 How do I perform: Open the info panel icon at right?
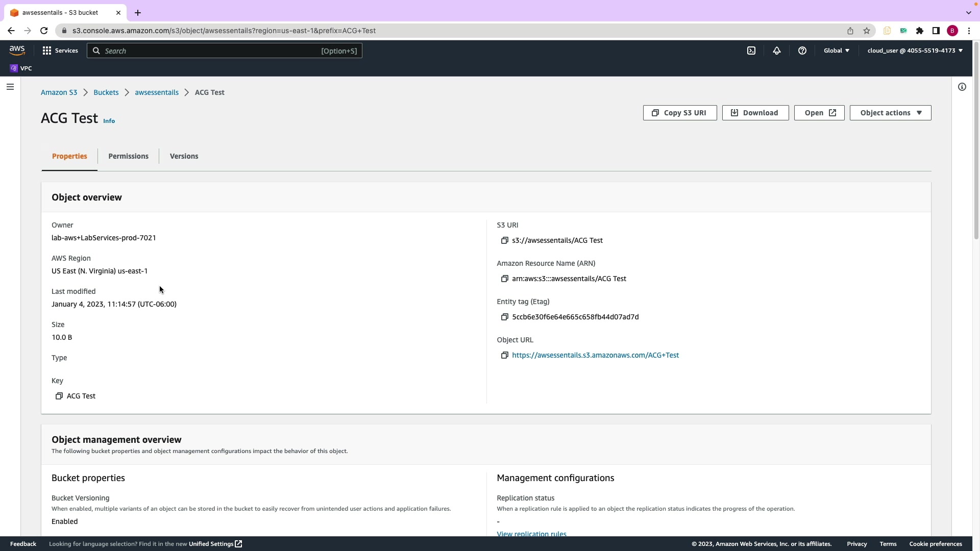tap(962, 87)
